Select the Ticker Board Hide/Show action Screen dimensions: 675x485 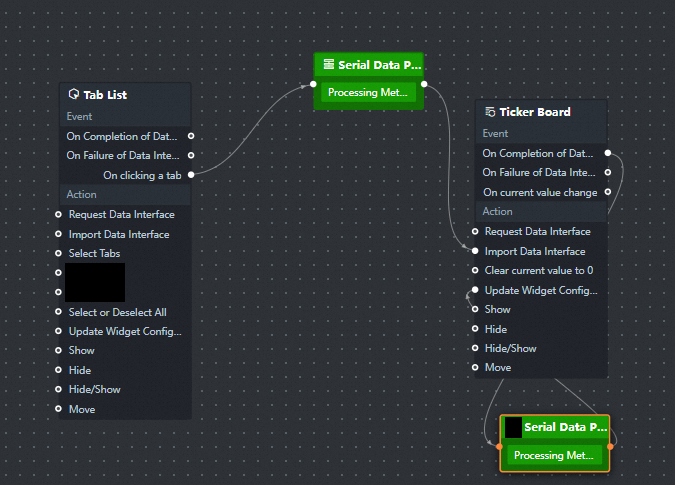[x=511, y=349]
